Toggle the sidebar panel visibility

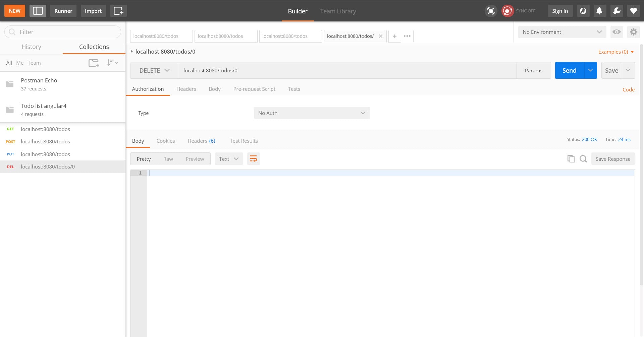[38, 11]
